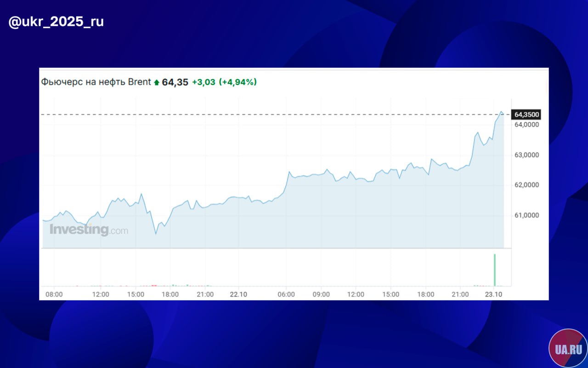Click the green up arrow beside Brent
The image size is (588, 368).
click(157, 83)
